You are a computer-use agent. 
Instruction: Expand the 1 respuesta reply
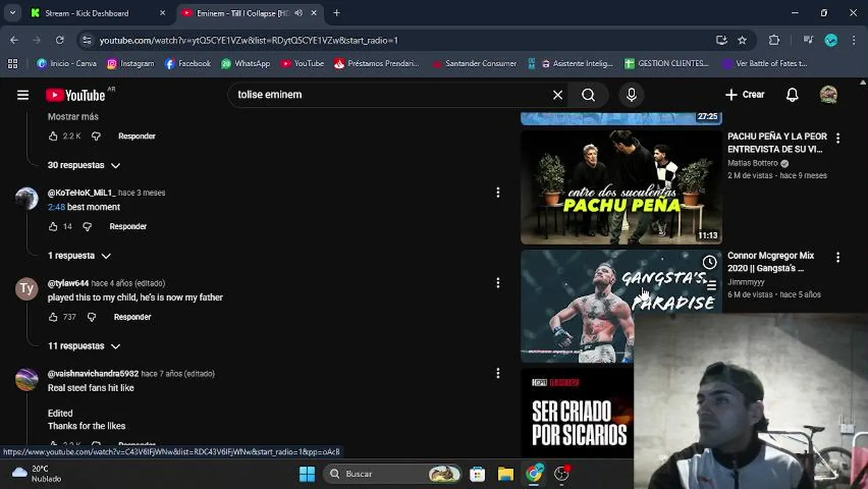pos(79,255)
